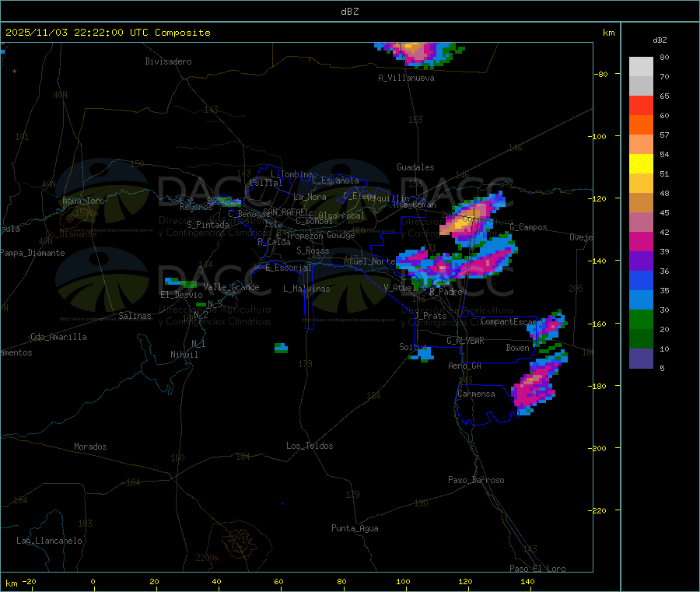Click the 30-35 dBZ light blue legend swatch

click(x=641, y=300)
